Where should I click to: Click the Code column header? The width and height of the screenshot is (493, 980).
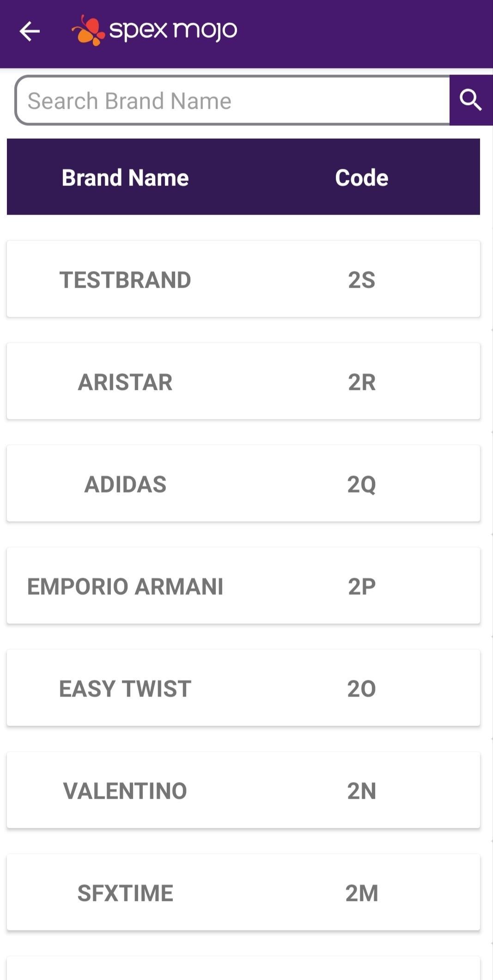pos(362,178)
